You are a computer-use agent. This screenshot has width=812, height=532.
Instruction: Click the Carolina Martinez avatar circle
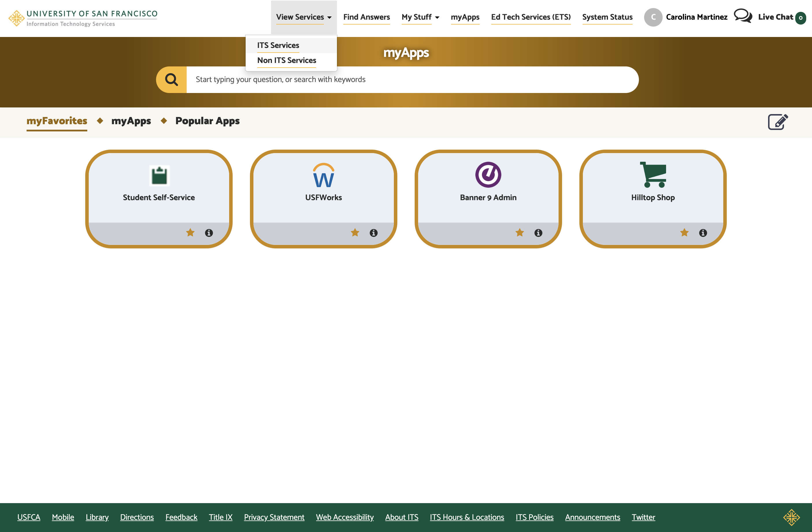coord(653,17)
